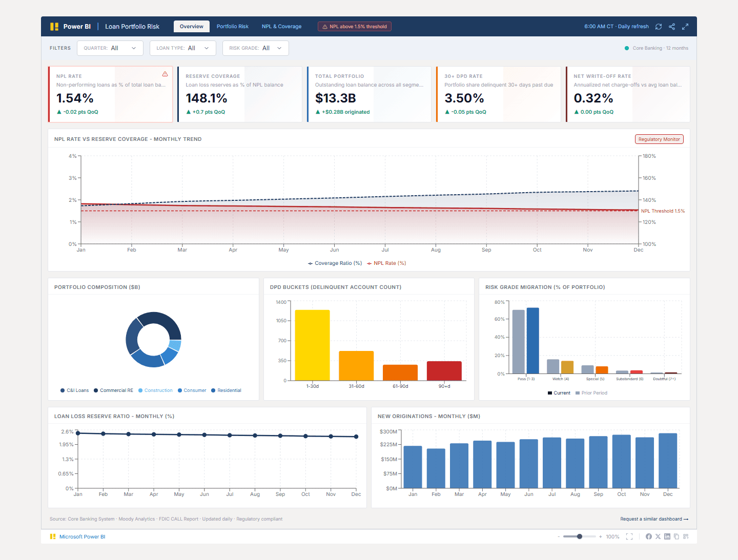Share to X via footer icon
The width and height of the screenshot is (738, 560).
pos(658,536)
